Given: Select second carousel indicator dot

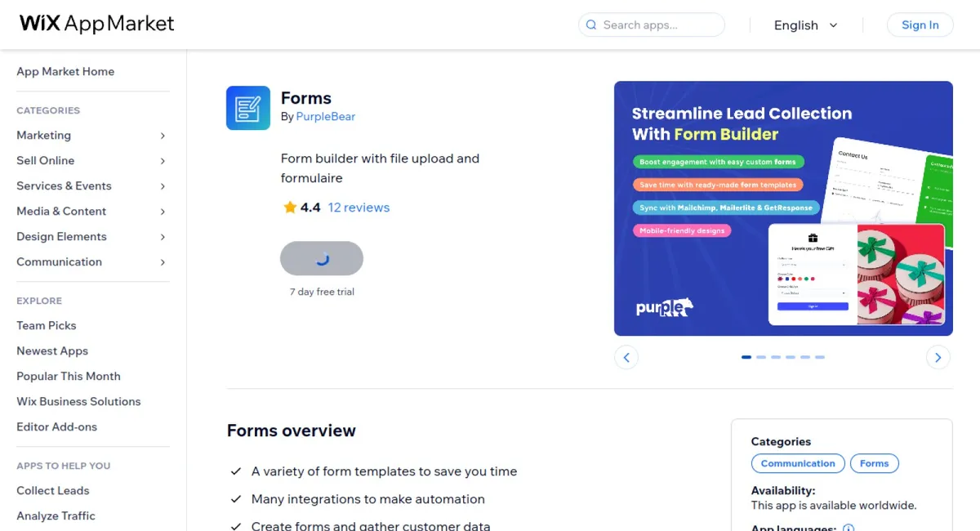Looking at the screenshot, I should tap(761, 357).
